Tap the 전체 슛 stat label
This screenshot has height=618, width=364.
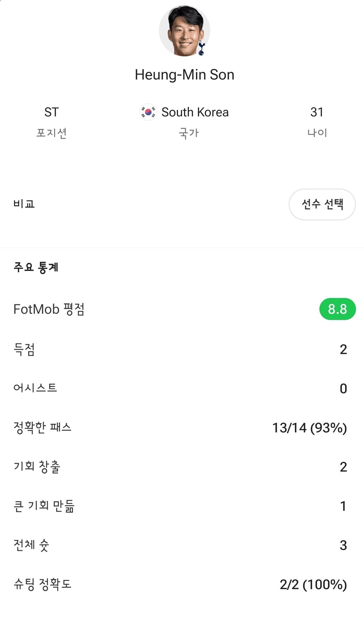[31, 545]
